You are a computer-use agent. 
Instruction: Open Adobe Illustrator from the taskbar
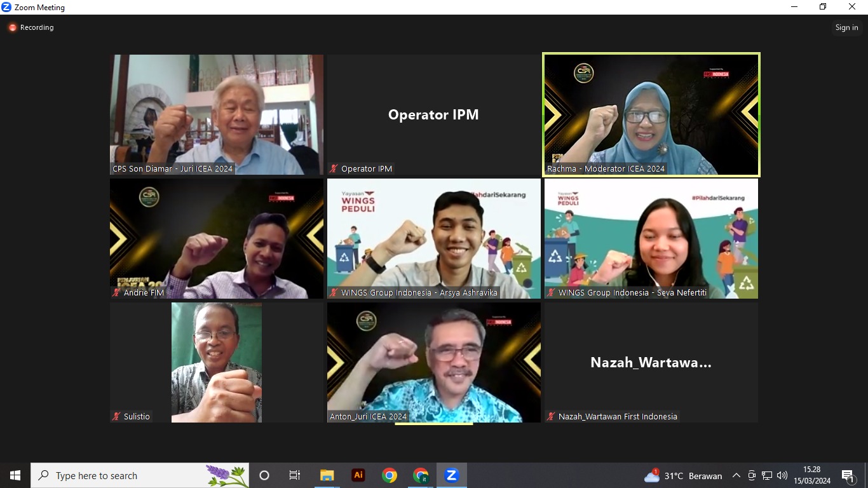pyautogui.click(x=358, y=475)
